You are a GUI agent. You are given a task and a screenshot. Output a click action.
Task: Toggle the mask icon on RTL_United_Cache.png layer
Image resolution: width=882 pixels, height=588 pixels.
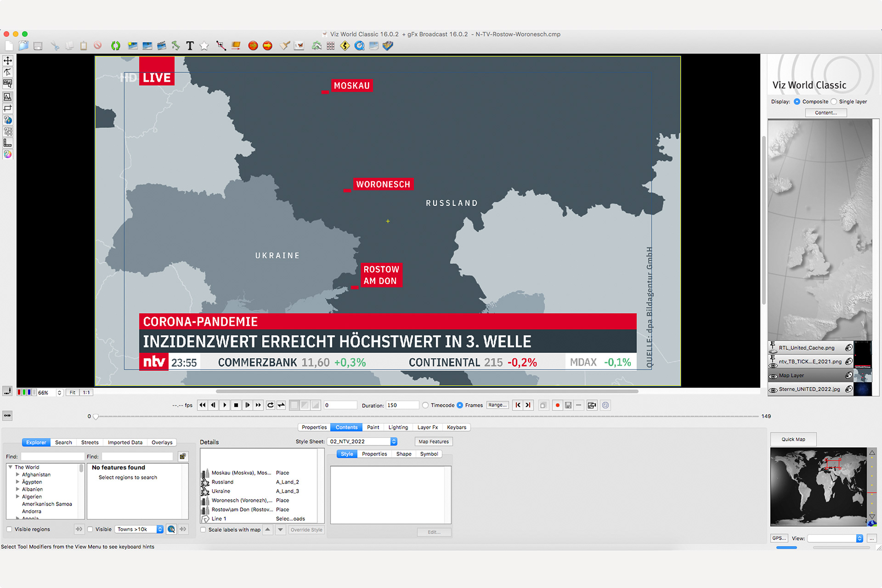point(848,348)
